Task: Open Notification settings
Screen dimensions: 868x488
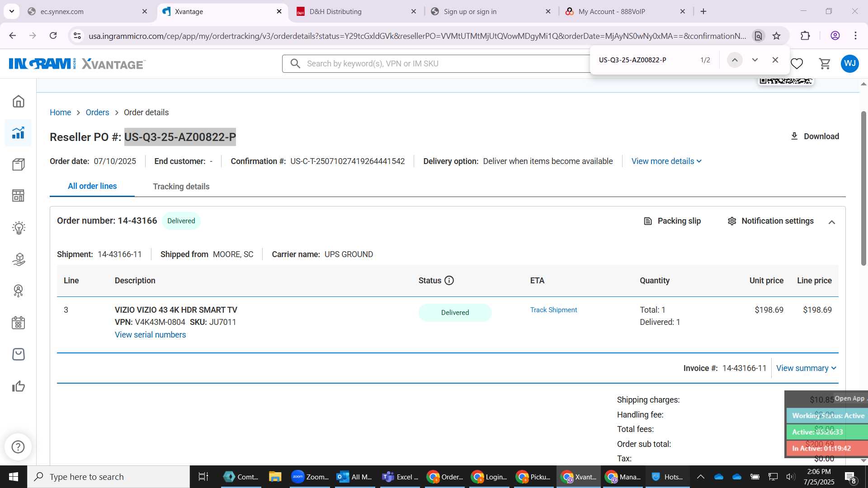Action: coord(770,221)
